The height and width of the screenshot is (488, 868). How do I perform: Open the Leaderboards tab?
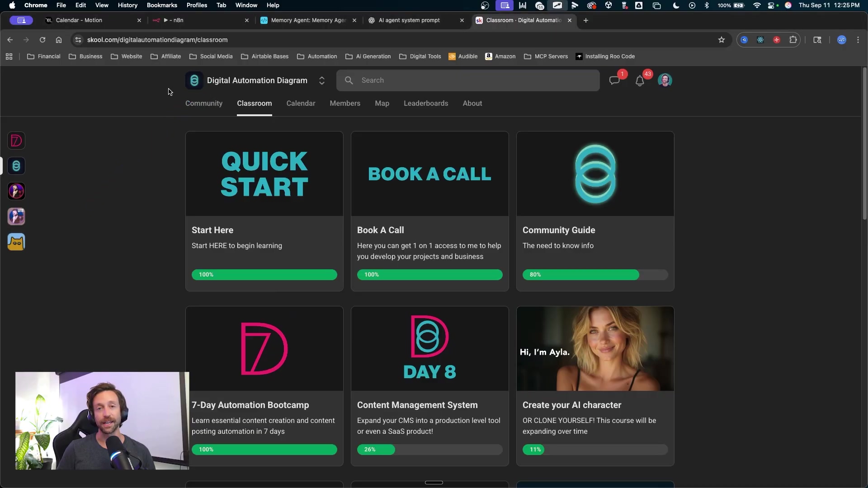426,103
